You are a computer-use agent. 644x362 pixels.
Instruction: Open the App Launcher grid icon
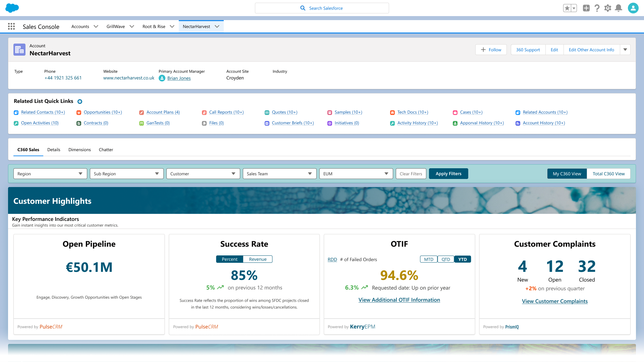(x=11, y=26)
